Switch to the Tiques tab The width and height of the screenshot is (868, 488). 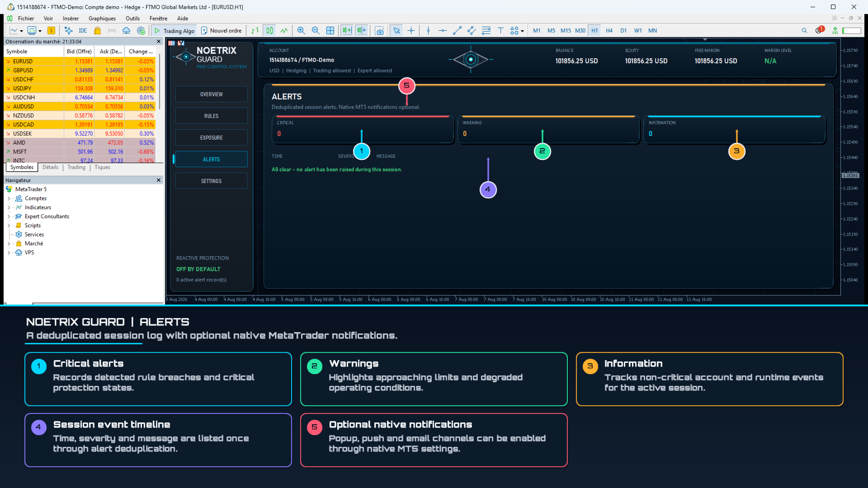click(x=102, y=167)
